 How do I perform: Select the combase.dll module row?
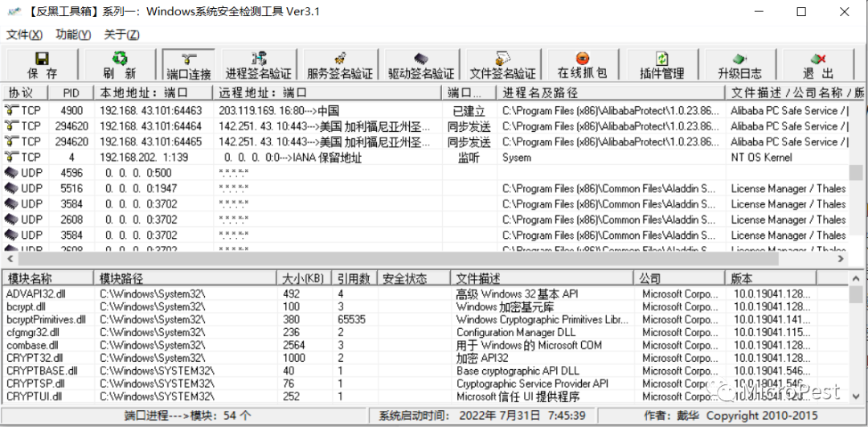[x=424, y=345]
